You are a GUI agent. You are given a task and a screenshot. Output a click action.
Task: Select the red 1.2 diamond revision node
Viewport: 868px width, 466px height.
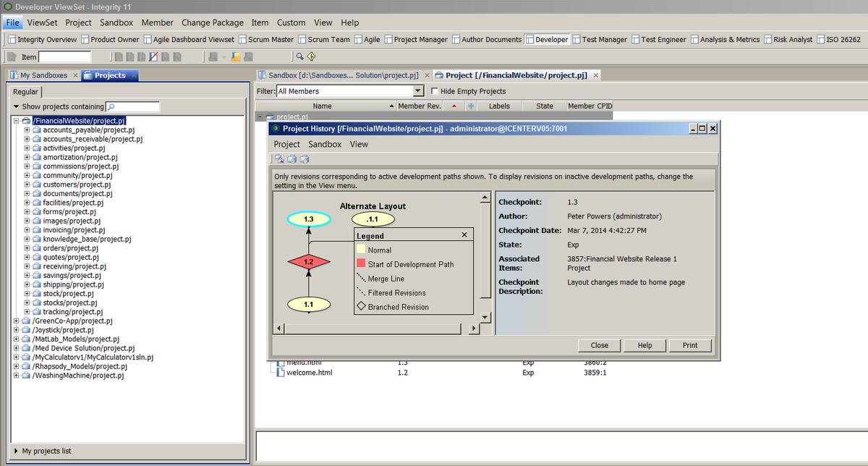(x=309, y=261)
